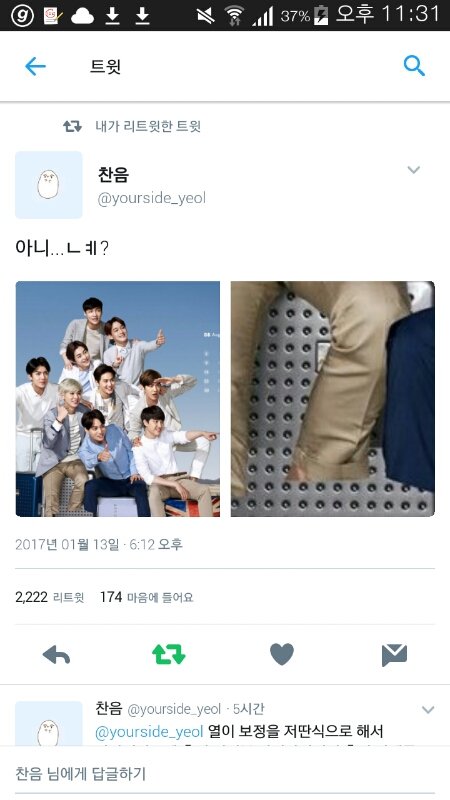Tap the retweet icon beside 내가 리트윗한 트윗
Screen dimensions: 450x800
(x=72, y=126)
